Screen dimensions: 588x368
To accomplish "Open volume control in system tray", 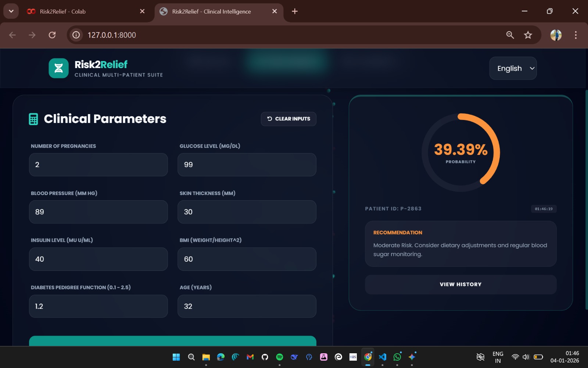I will (x=526, y=357).
